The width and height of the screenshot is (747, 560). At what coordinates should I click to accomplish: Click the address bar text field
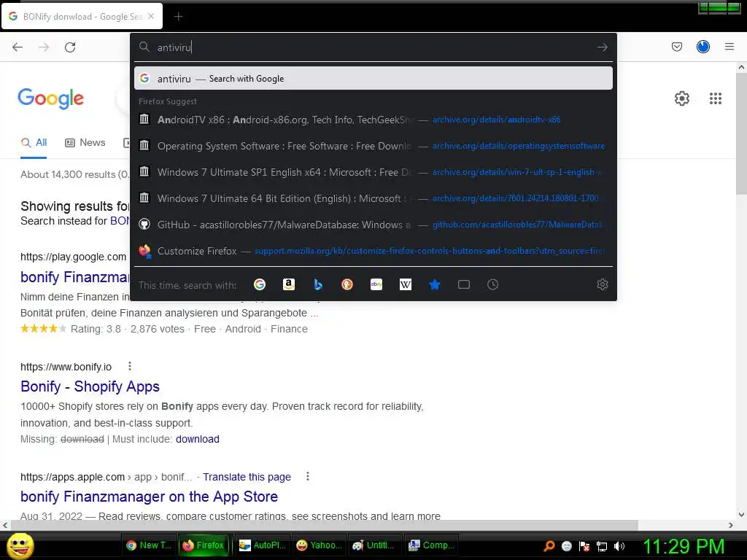tap(373, 47)
